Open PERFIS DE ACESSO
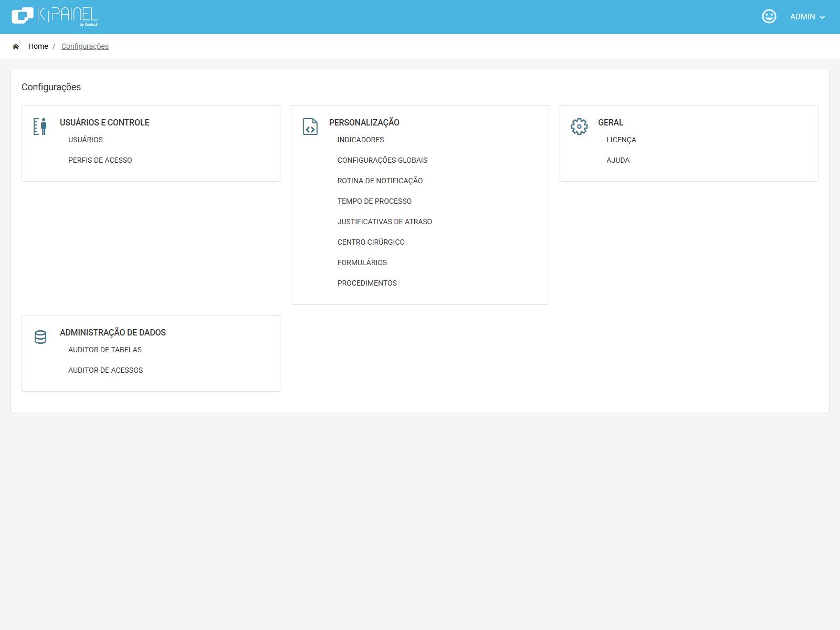The image size is (840, 630). (100, 160)
